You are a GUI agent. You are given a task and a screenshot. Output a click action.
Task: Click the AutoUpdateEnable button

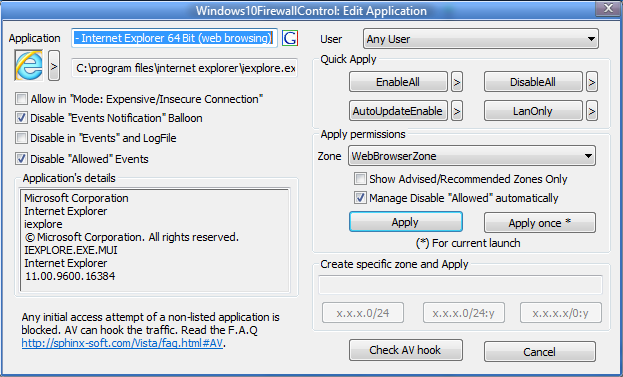[398, 111]
